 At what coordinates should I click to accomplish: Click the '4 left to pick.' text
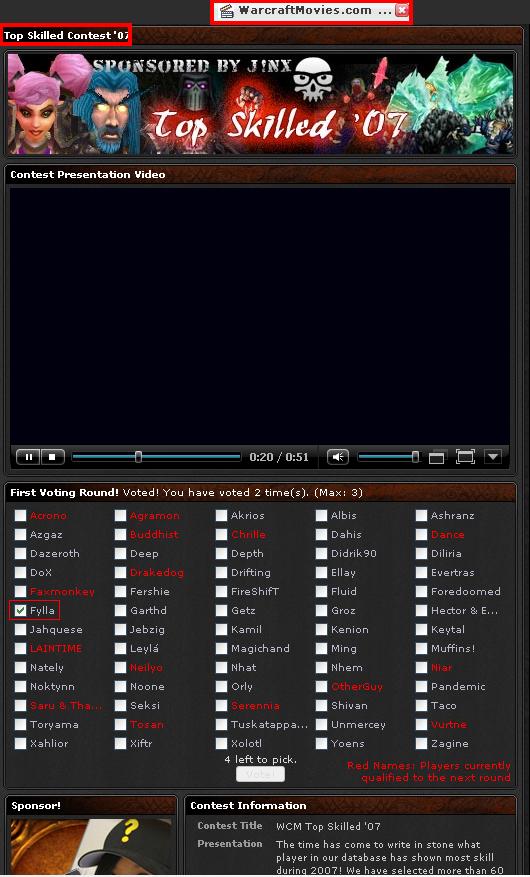tap(261, 760)
